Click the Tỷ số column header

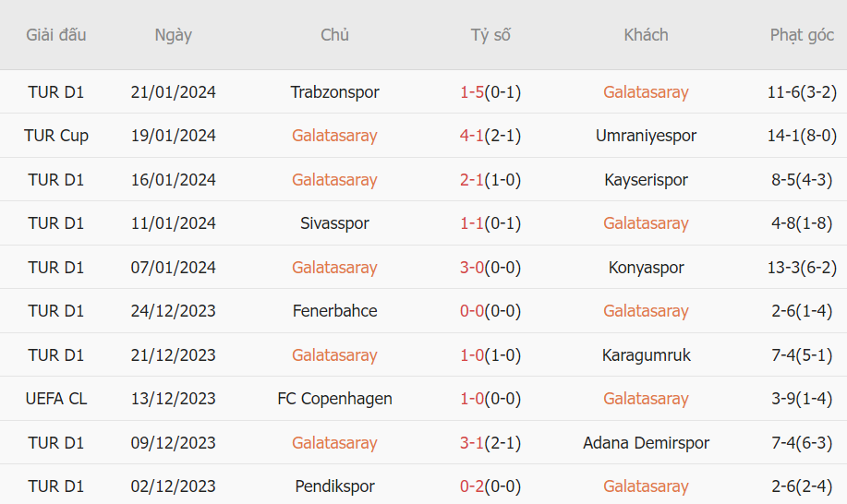click(x=490, y=35)
